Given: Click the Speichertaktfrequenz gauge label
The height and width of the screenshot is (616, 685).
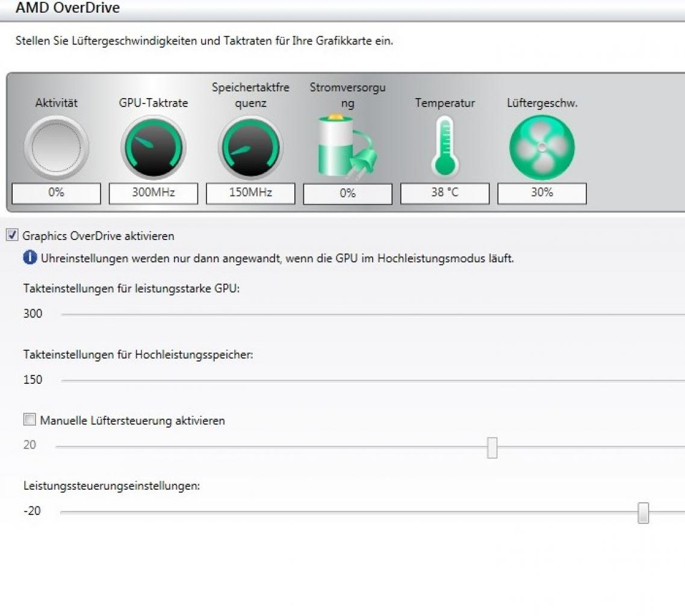Looking at the screenshot, I should coord(250,95).
